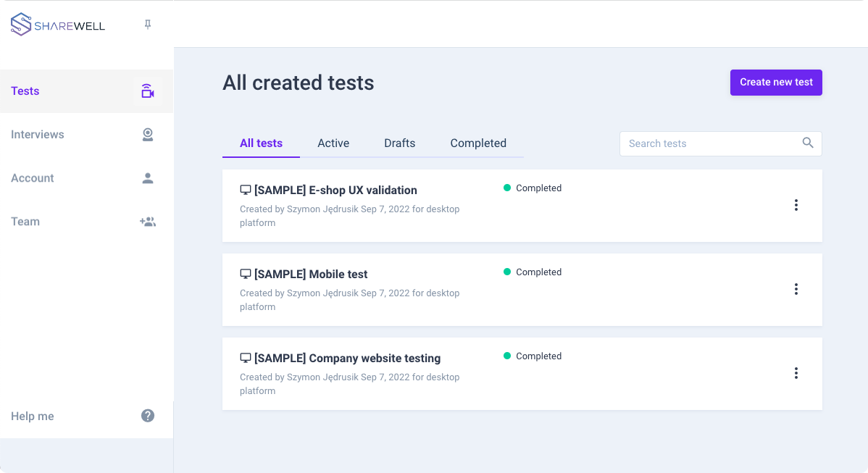The height and width of the screenshot is (473, 868).
Task: Click the pin icon to pin the sidebar
Action: click(148, 24)
